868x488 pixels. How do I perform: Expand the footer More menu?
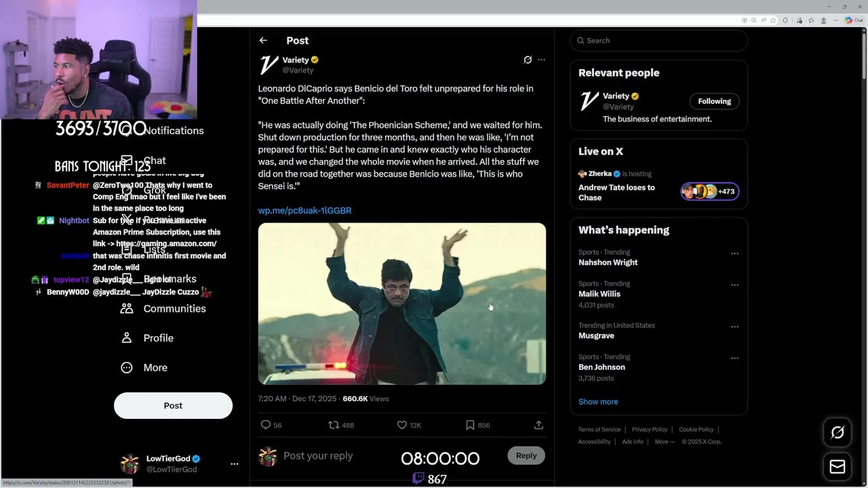pyautogui.click(x=665, y=442)
